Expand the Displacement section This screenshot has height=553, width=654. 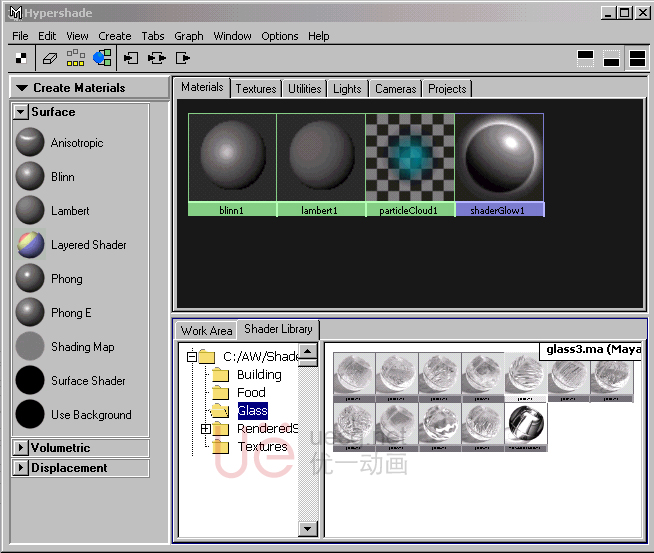pos(20,468)
